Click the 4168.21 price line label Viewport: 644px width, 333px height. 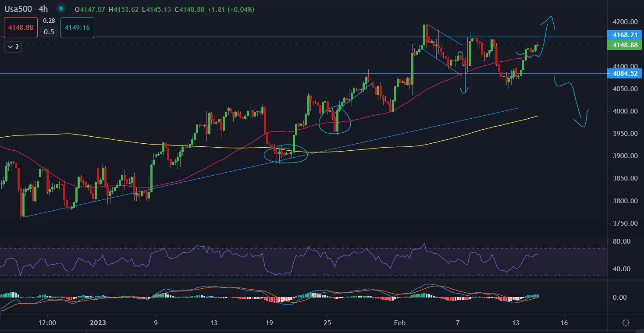[625, 35]
